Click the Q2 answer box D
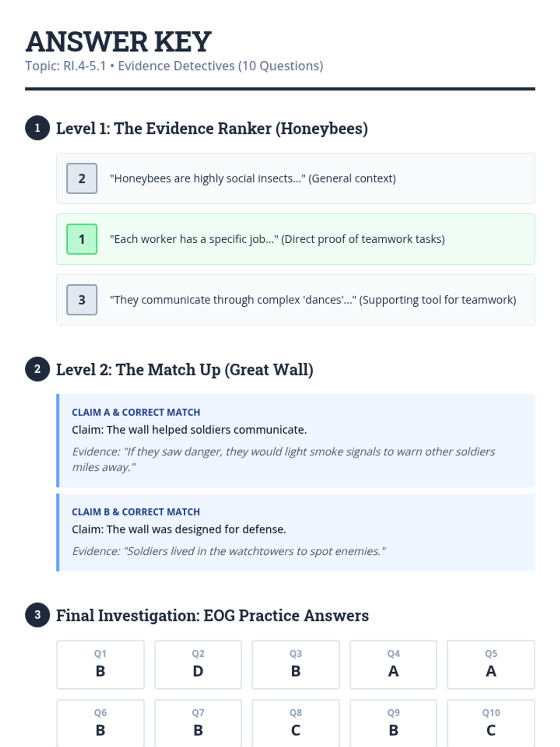 click(x=198, y=665)
